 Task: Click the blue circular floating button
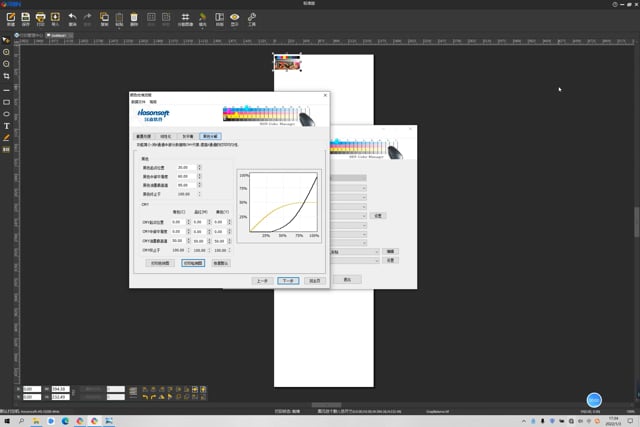594,400
